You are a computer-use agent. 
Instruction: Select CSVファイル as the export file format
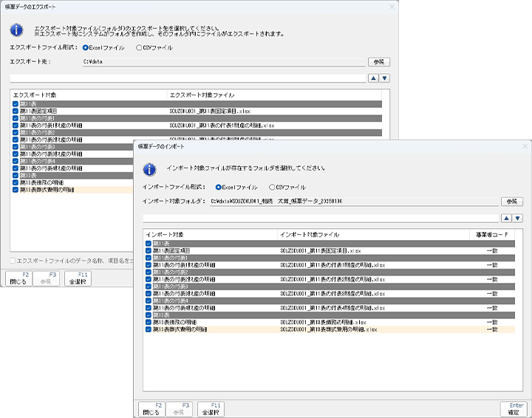tap(140, 47)
